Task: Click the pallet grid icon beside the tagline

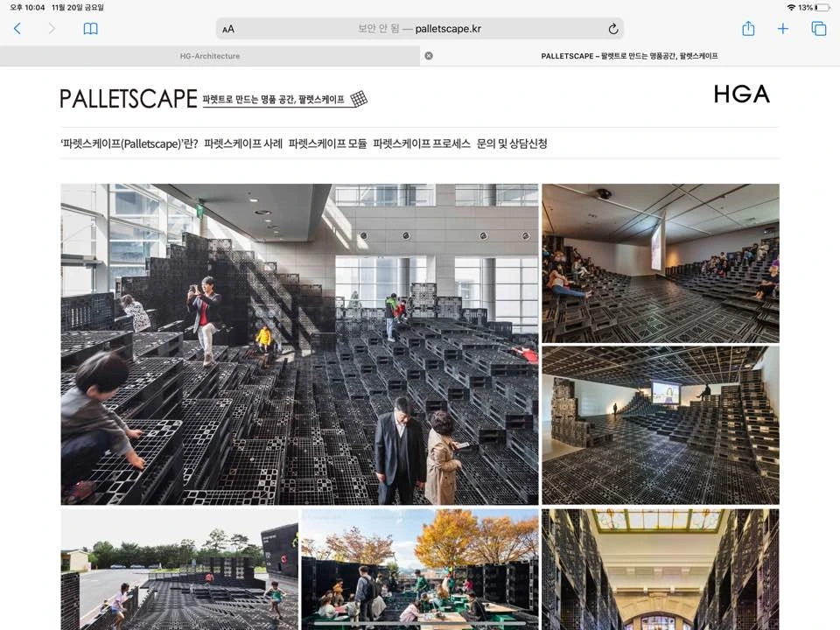Action: 359,99
